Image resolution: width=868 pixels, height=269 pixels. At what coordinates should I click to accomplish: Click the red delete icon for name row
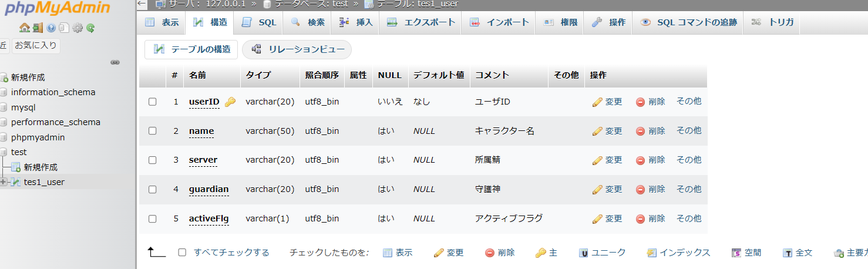(x=641, y=131)
